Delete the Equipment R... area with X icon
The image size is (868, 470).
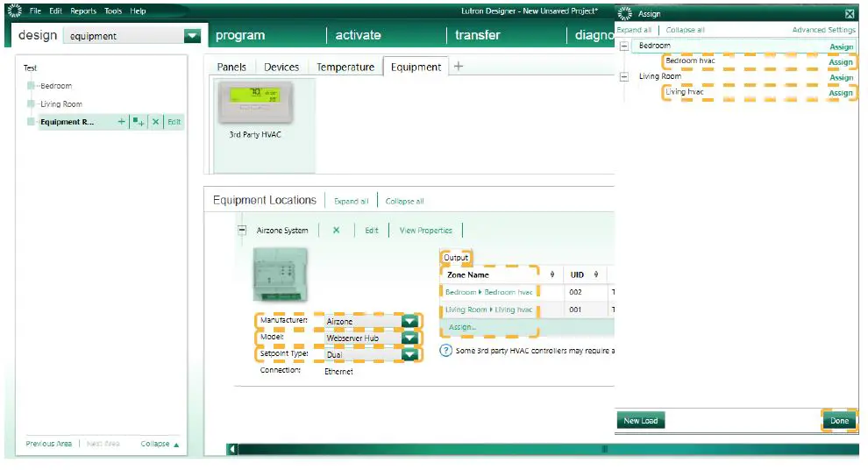pyautogui.click(x=155, y=122)
